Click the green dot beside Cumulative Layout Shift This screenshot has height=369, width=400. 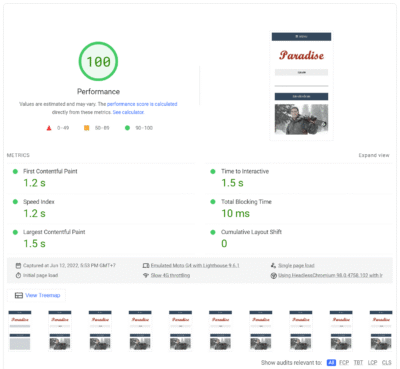tap(213, 232)
